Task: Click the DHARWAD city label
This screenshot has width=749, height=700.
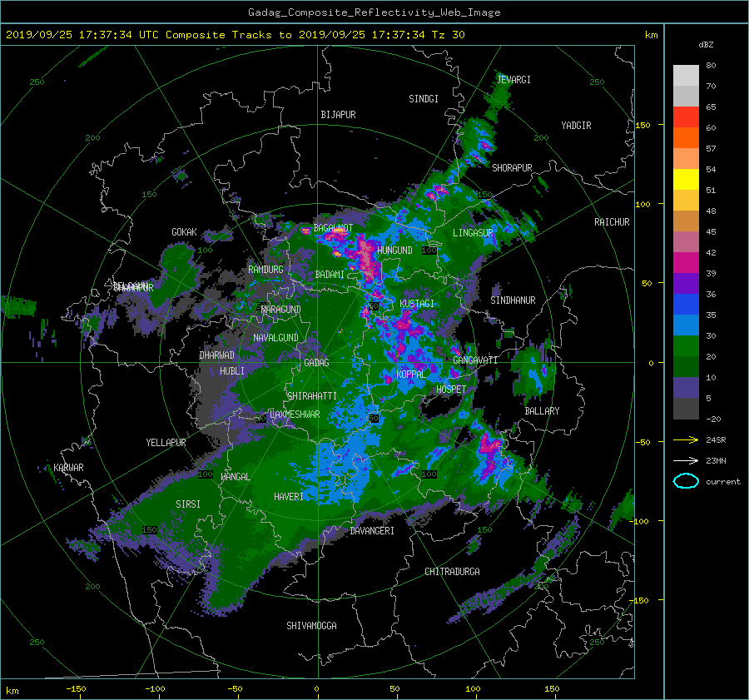Action: [x=216, y=355]
